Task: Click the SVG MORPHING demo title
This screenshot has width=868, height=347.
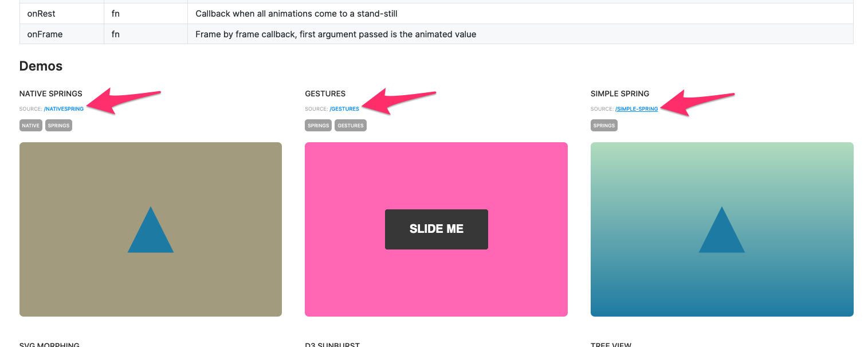Action: [49, 345]
